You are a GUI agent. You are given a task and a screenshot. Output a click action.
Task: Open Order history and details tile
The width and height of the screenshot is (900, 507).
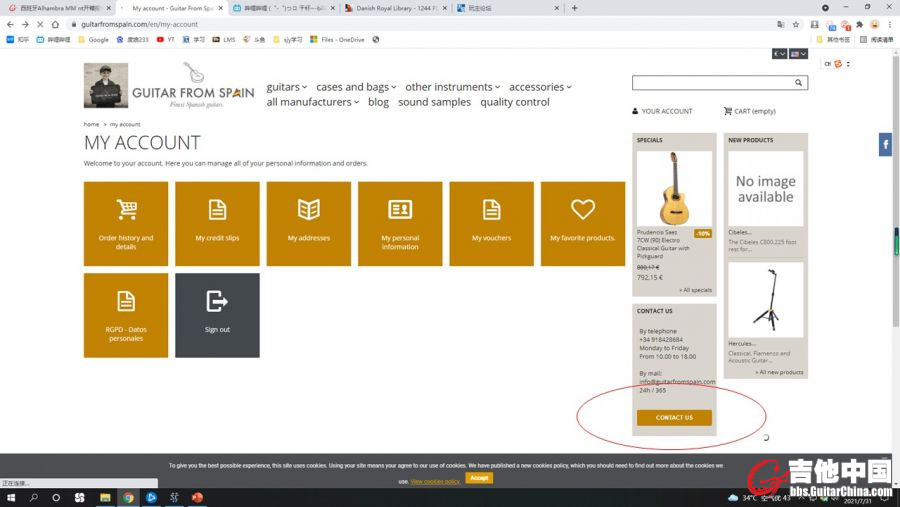[126, 223]
